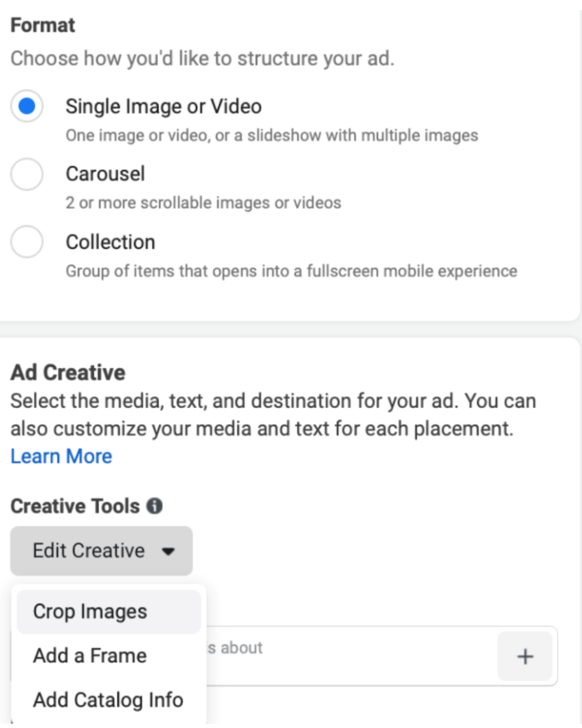The image size is (582, 728).
Task: Click the fullscreen mobile experience description
Action: coord(291,271)
